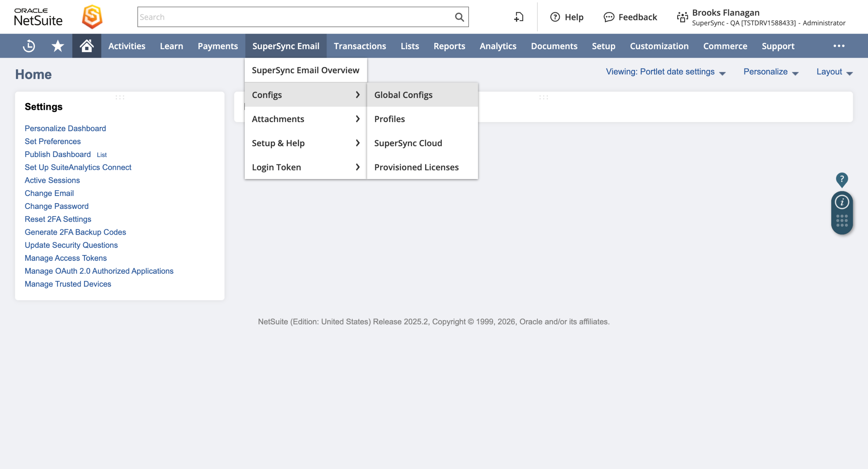Select Global Configs from the submenu
This screenshot has width=868, height=469.
tap(403, 95)
